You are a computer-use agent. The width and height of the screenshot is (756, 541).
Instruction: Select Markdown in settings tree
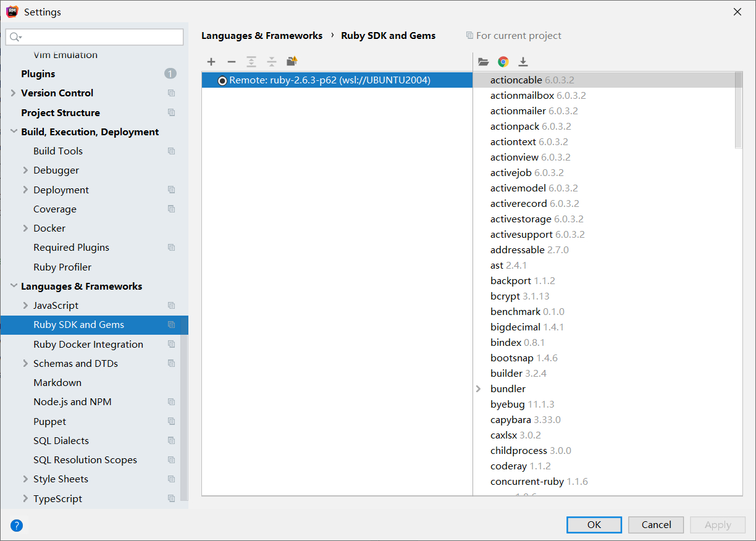click(x=57, y=383)
